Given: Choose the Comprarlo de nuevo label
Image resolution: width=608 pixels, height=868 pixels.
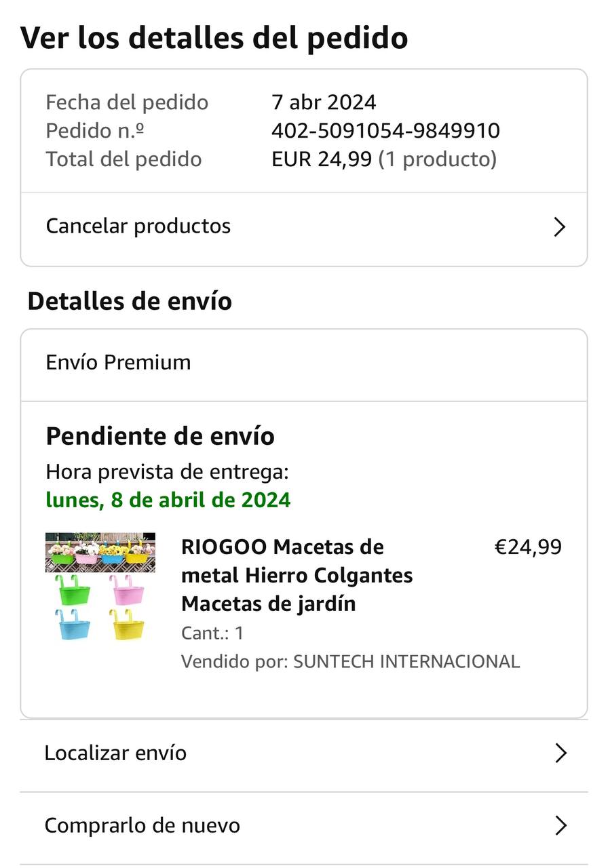Looking at the screenshot, I should [x=142, y=825].
